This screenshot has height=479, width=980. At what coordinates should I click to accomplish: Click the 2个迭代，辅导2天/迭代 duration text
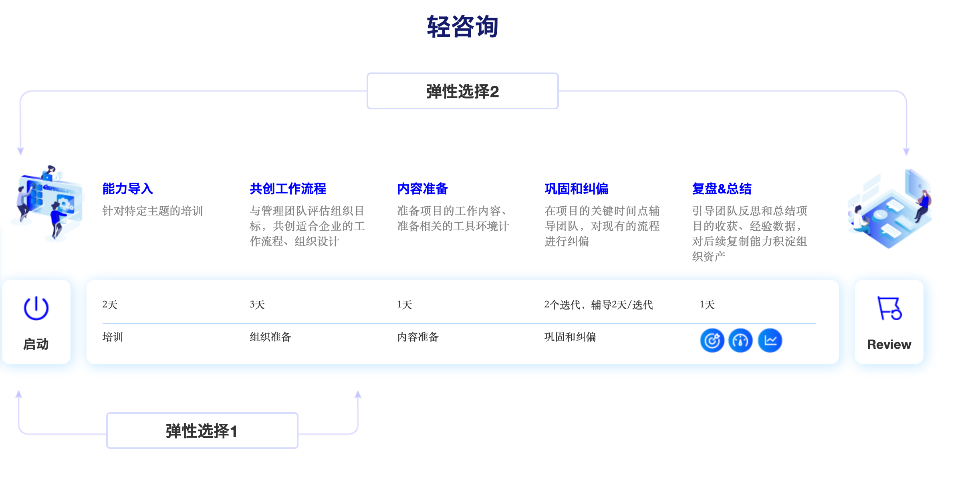pyautogui.click(x=598, y=305)
